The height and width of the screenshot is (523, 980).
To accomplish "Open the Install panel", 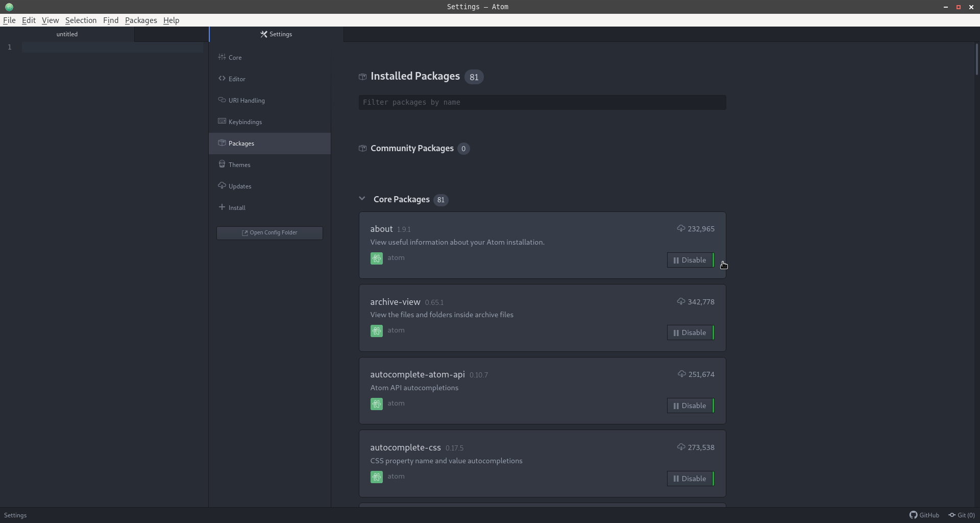I will click(x=269, y=207).
